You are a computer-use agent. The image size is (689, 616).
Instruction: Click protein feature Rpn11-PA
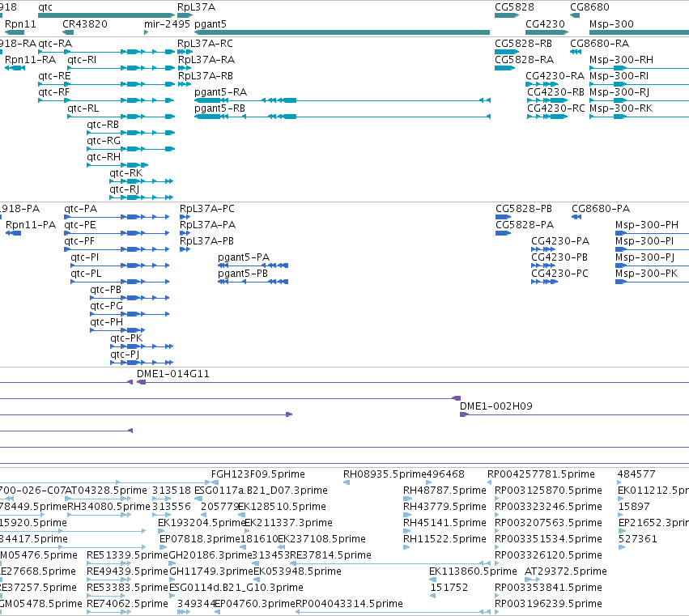click(13, 233)
